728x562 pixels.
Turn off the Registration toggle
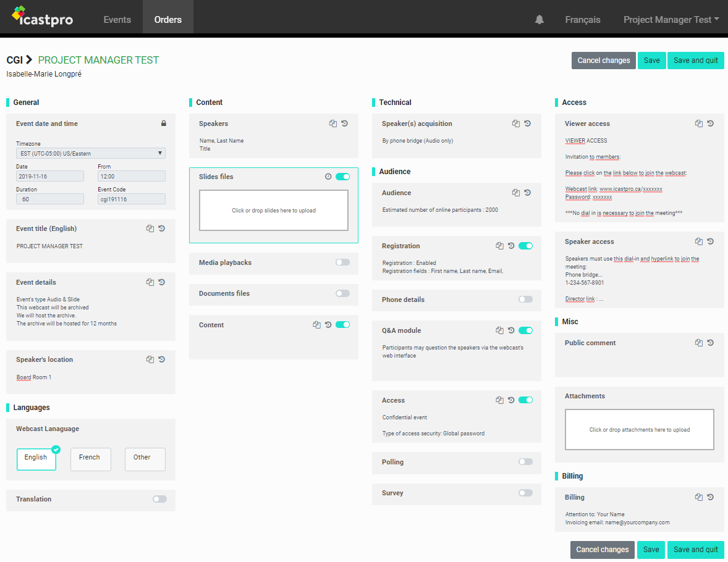point(525,246)
